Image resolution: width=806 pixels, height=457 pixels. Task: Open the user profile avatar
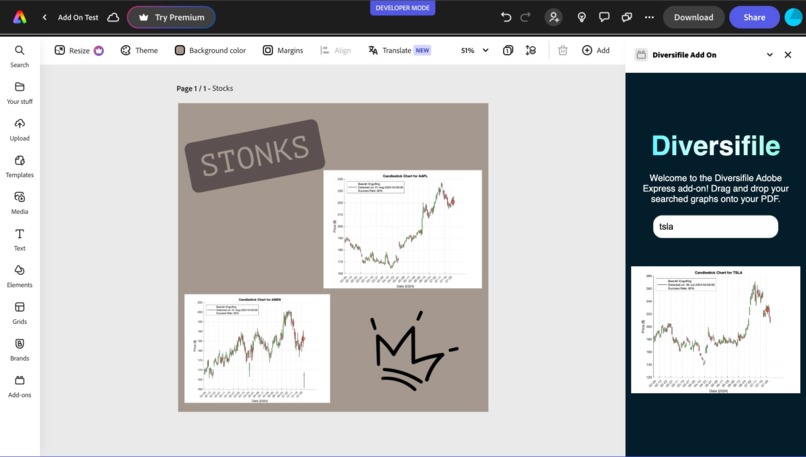coord(794,17)
